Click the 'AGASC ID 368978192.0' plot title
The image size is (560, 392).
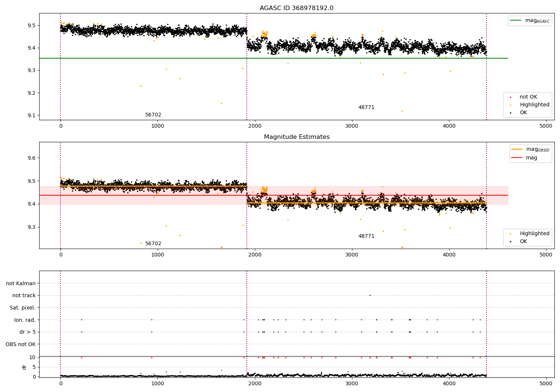(297, 8)
